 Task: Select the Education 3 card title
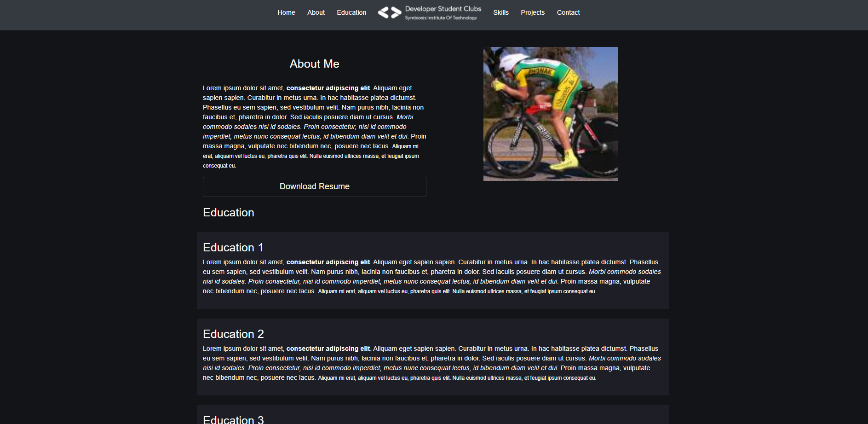pos(233,419)
